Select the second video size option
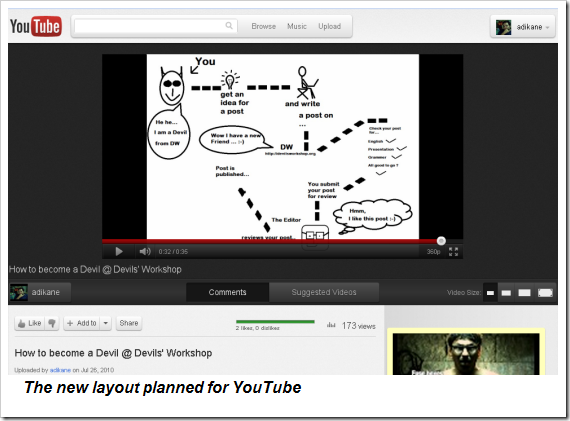 pyautogui.click(x=506, y=293)
